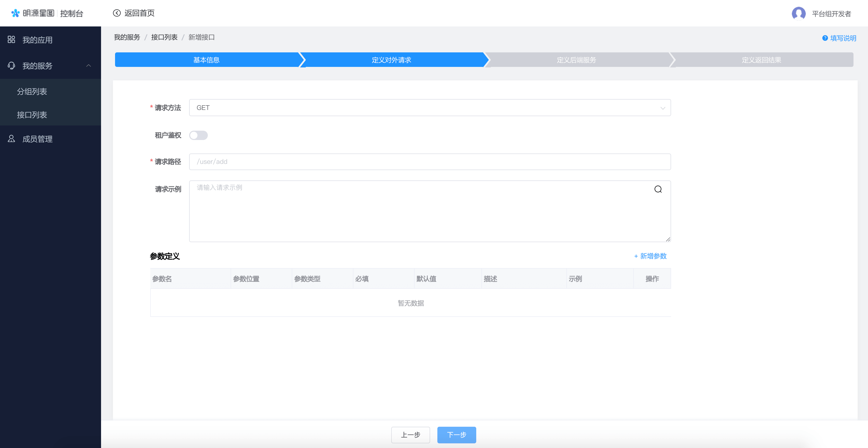Image resolution: width=868 pixels, height=448 pixels.
Task: Click the 请求路径 input field
Action: click(x=430, y=162)
